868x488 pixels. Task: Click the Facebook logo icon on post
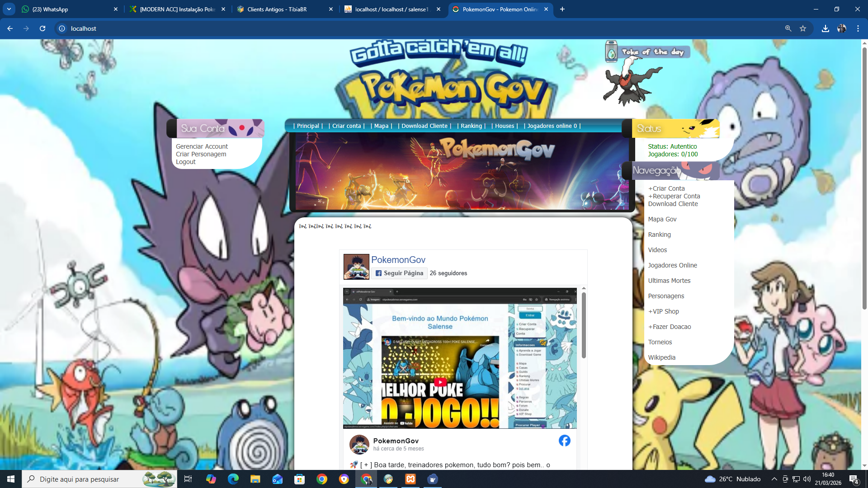(564, 441)
